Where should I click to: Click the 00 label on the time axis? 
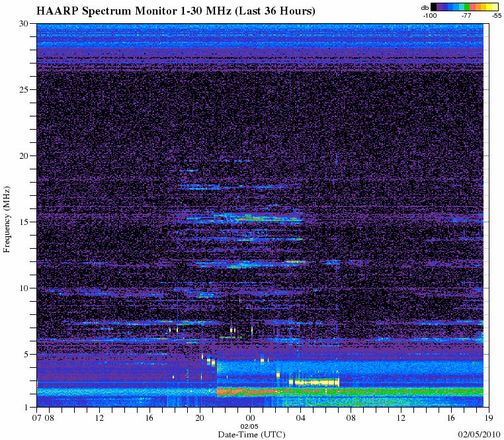pyautogui.click(x=251, y=418)
